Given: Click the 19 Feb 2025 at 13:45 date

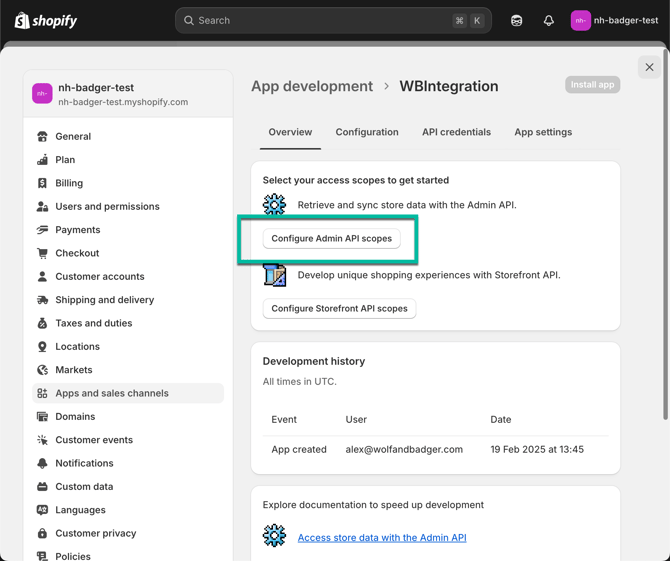Looking at the screenshot, I should [x=537, y=449].
